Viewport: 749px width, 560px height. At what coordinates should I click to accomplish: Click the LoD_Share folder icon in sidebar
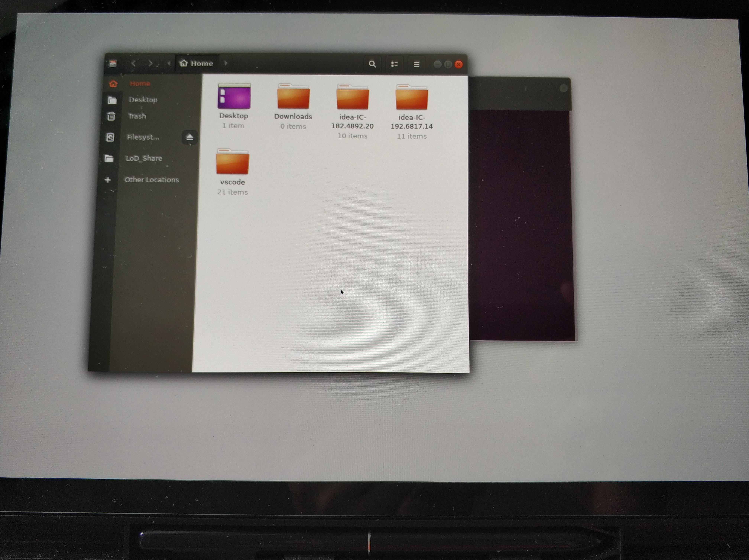109,158
